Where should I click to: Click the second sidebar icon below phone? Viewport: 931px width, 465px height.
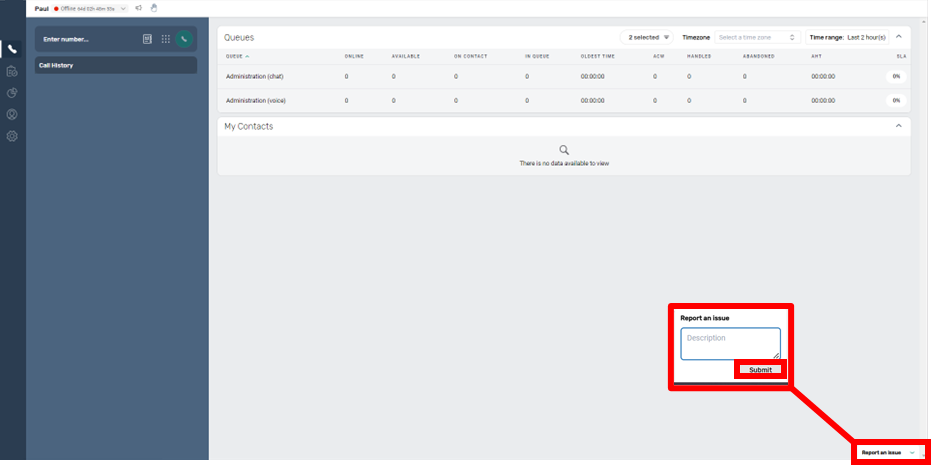(x=12, y=71)
